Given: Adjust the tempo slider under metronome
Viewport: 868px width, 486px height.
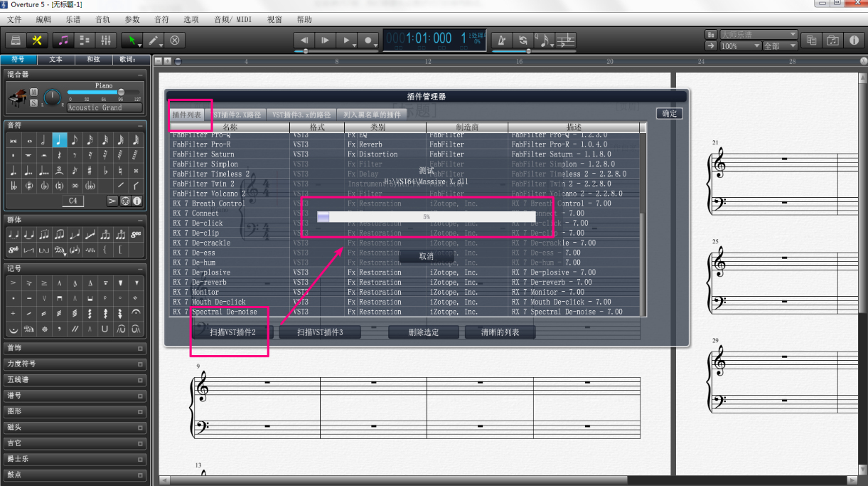Looking at the screenshot, I should coord(535,51).
